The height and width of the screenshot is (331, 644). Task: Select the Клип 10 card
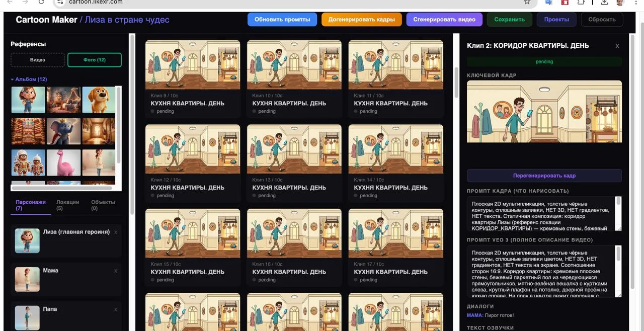click(x=294, y=79)
